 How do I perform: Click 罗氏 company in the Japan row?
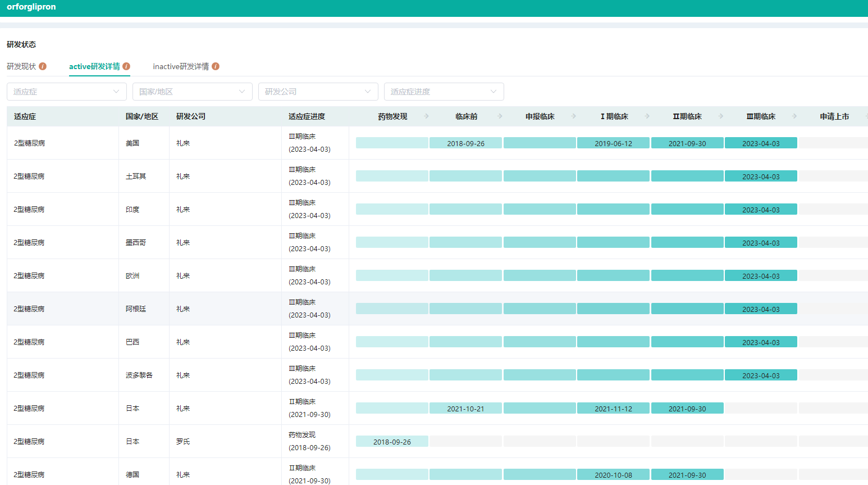pos(183,442)
